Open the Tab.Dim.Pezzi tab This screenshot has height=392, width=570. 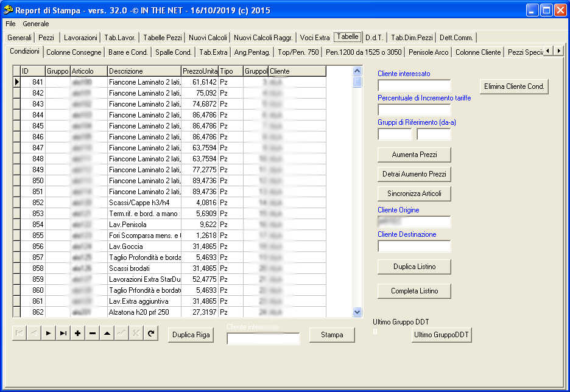(412, 37)
